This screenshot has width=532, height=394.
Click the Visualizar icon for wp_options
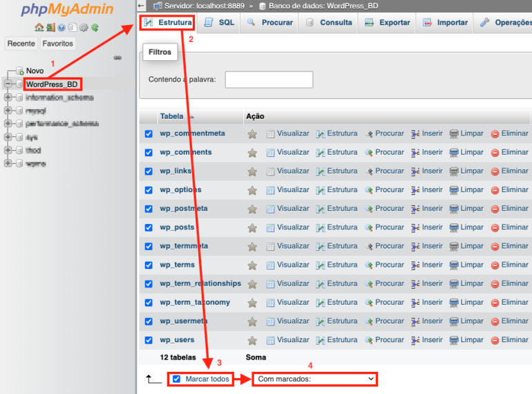click(270, 190)
